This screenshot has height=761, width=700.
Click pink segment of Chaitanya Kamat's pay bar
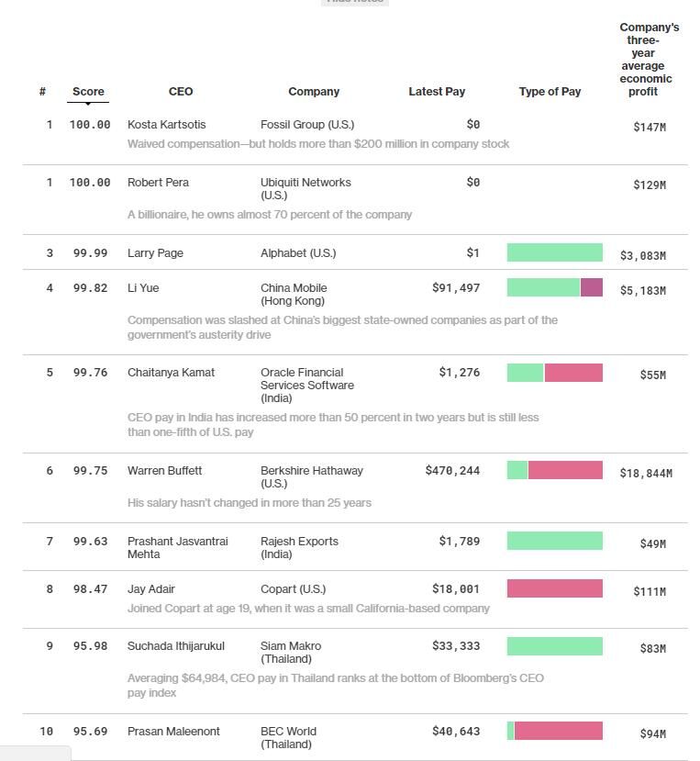click(x=573, y=373)
